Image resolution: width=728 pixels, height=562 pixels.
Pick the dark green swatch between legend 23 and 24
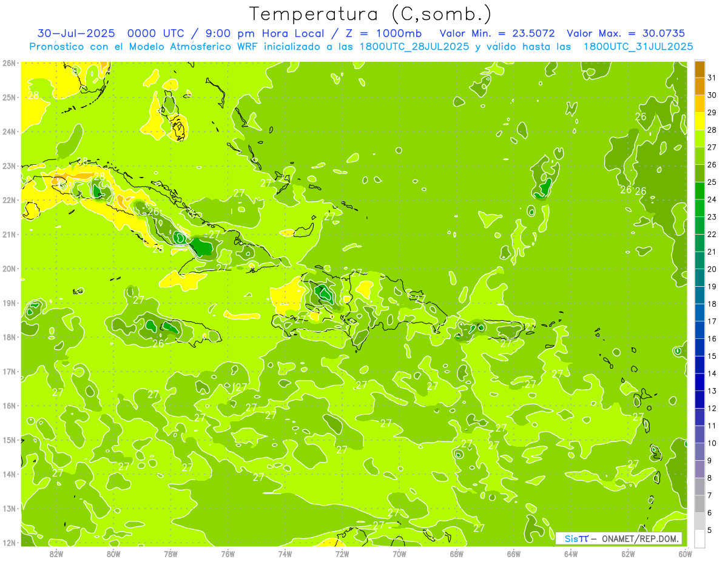[x=699, y=208]
